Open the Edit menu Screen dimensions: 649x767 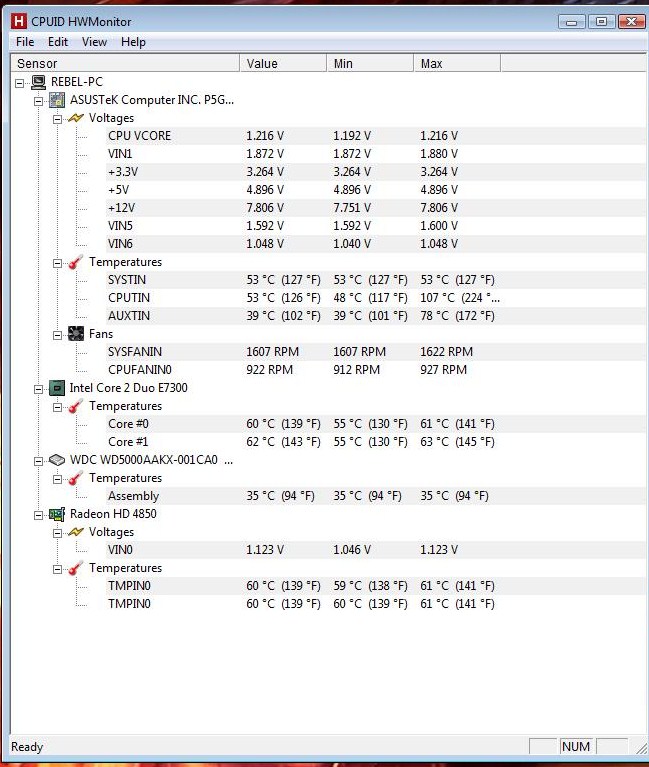point(58,42)
